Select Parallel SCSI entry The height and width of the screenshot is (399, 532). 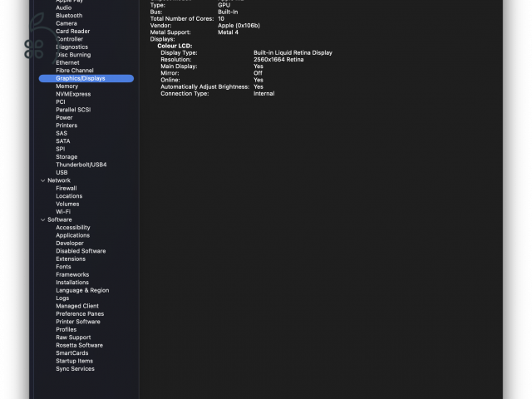click(73, 110)
